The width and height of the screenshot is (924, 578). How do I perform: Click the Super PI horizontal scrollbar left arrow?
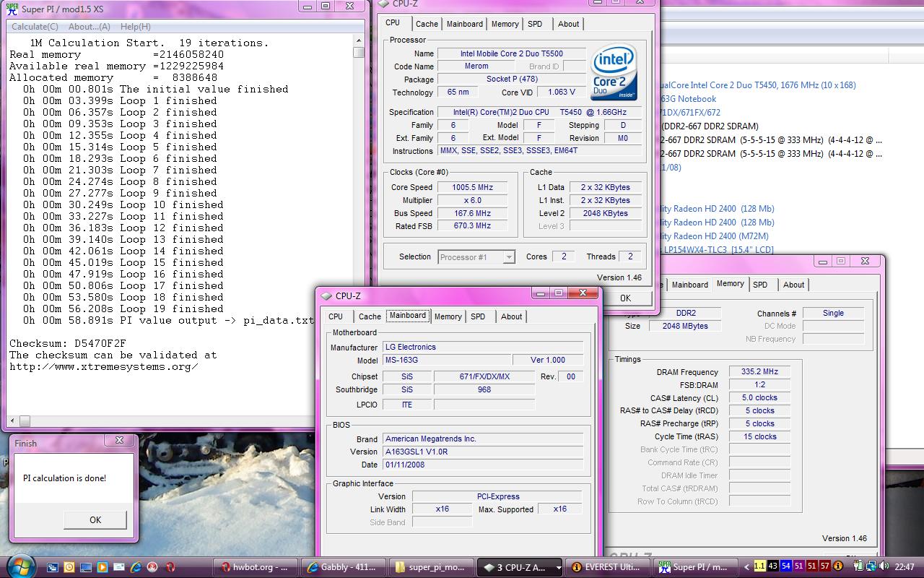(x=13, y=420)
